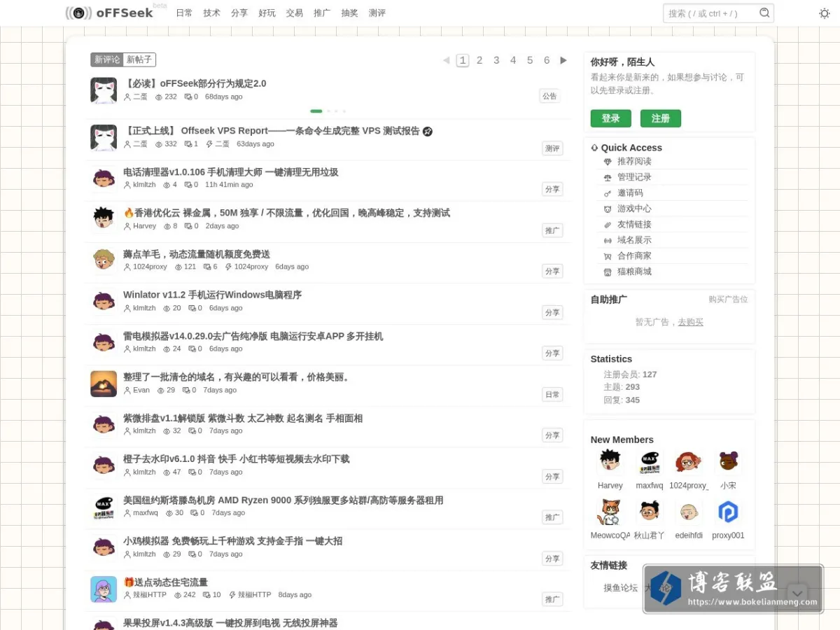Click the 去购买 link
The image size is (840, 630).
click(x=690, y=322)
